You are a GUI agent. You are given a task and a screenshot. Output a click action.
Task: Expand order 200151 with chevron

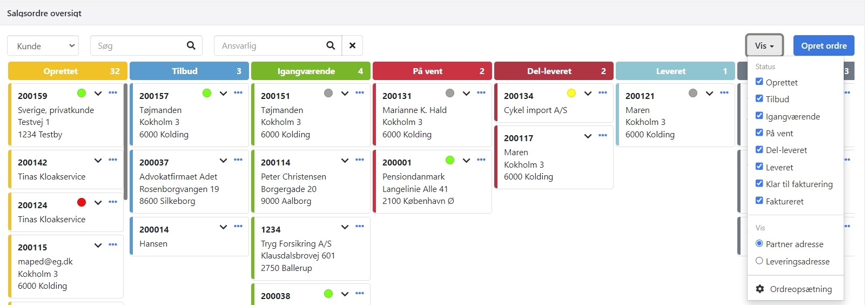click(x=345, y=93)
